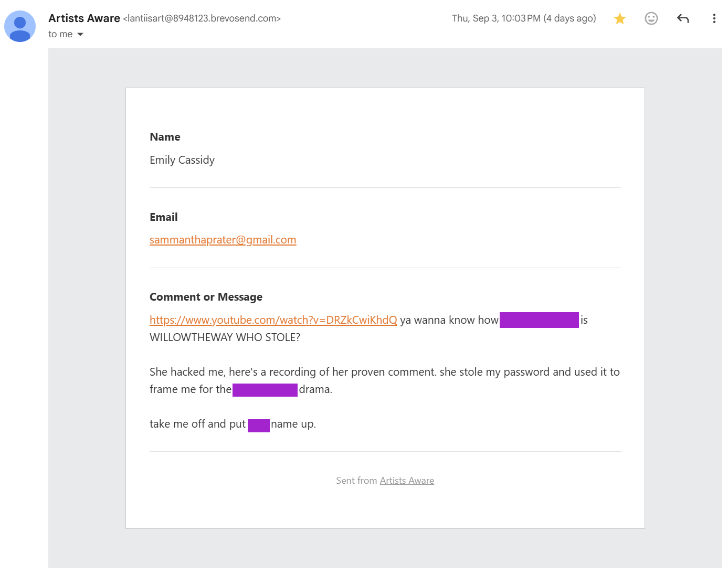Click the sender's profile avatar
The image size is (728, 574).
click(20, 26)
